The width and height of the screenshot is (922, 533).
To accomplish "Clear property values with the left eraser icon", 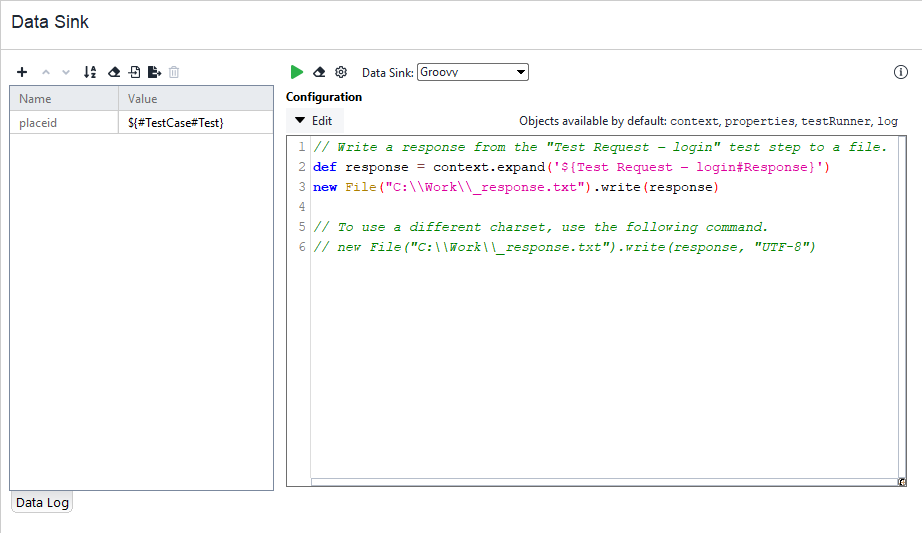I will coord(113,72).
